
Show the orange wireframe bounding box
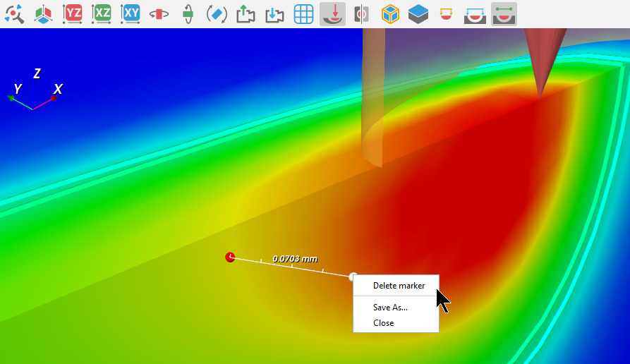(x=390, y=14)
